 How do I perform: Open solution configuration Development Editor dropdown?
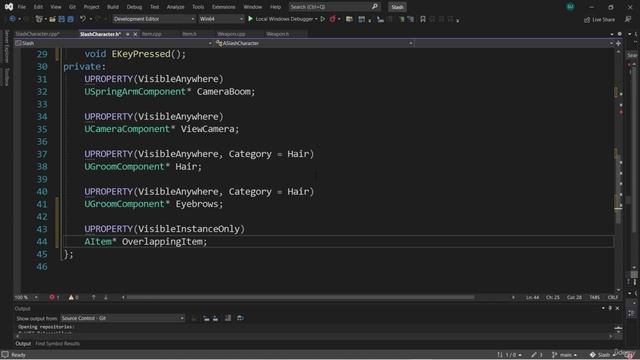click(x=154, y=19)
